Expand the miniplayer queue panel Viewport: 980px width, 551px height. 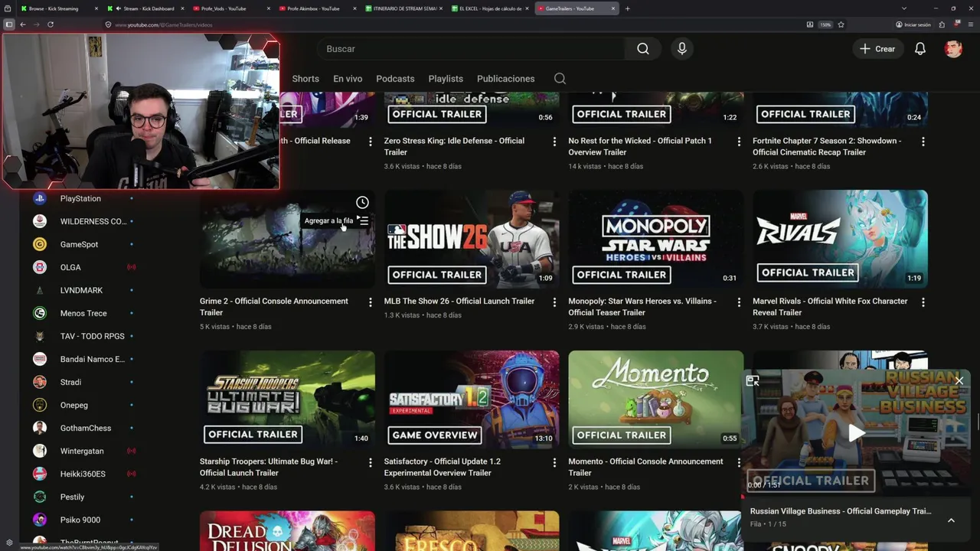pos(951,520)
